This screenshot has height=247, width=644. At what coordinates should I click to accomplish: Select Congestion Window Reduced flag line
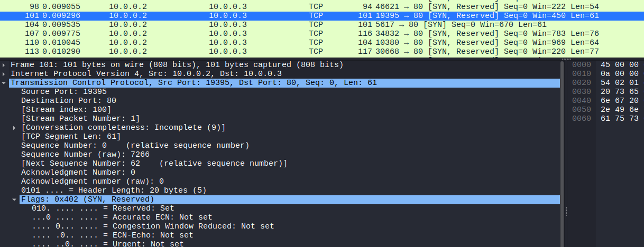153,226
